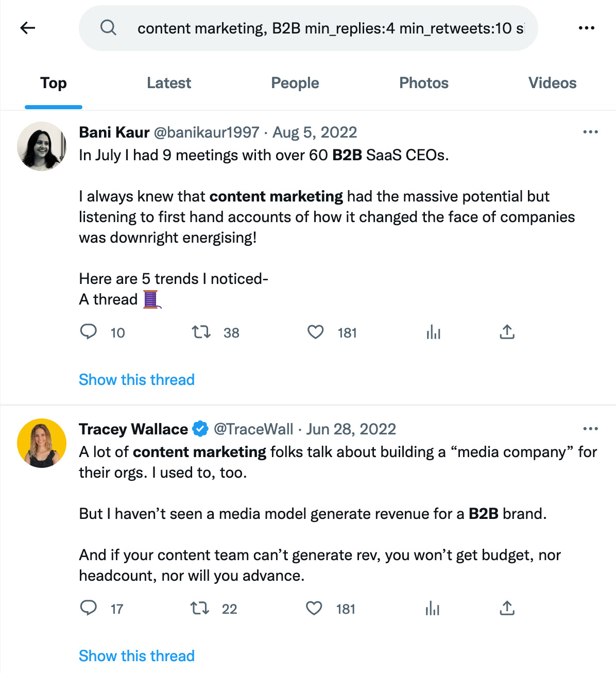616x673 pixels.
Task: Open 'Show this thread' under Tracey Wallace's tweet
Action: tap(136, 655)
